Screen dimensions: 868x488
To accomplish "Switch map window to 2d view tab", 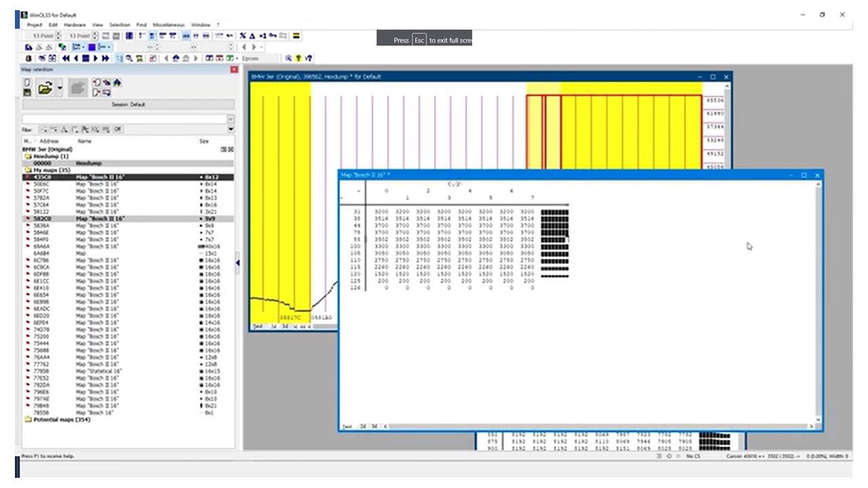I will click(362, 426).
